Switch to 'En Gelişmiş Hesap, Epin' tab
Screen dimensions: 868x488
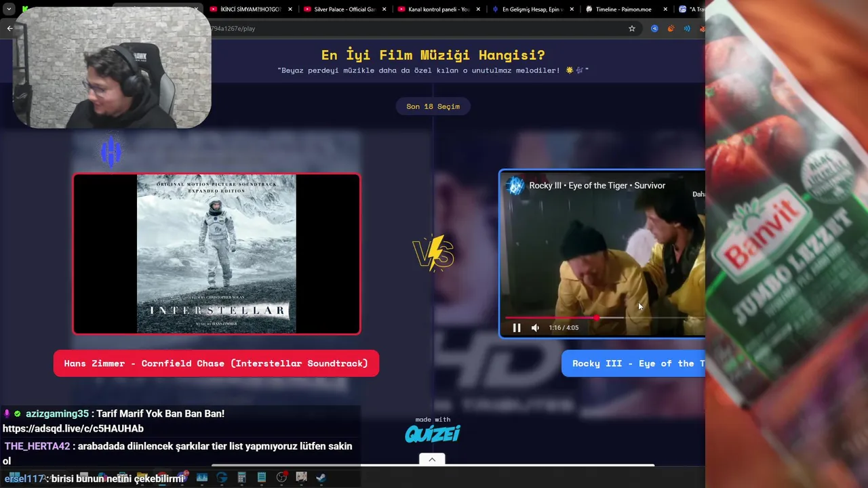(533, 9)
